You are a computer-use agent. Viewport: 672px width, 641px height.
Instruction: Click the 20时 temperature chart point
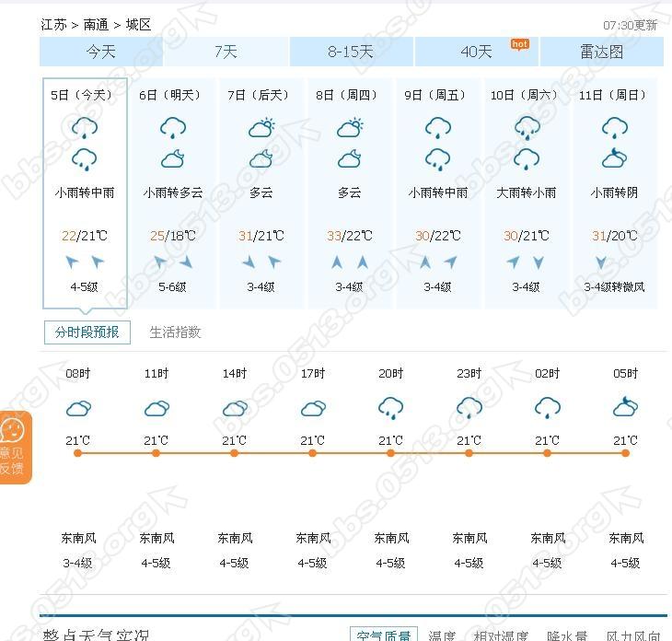point(390,453)
